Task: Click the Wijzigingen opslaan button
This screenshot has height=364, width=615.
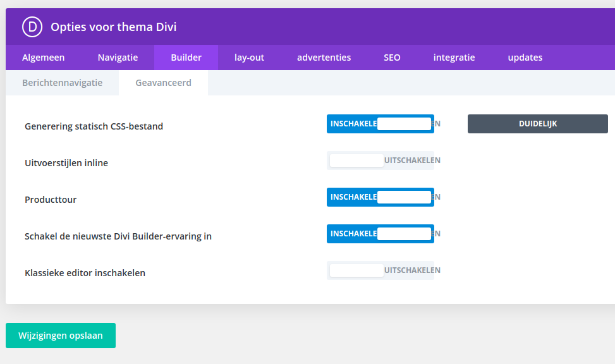Action: (61, 336)
